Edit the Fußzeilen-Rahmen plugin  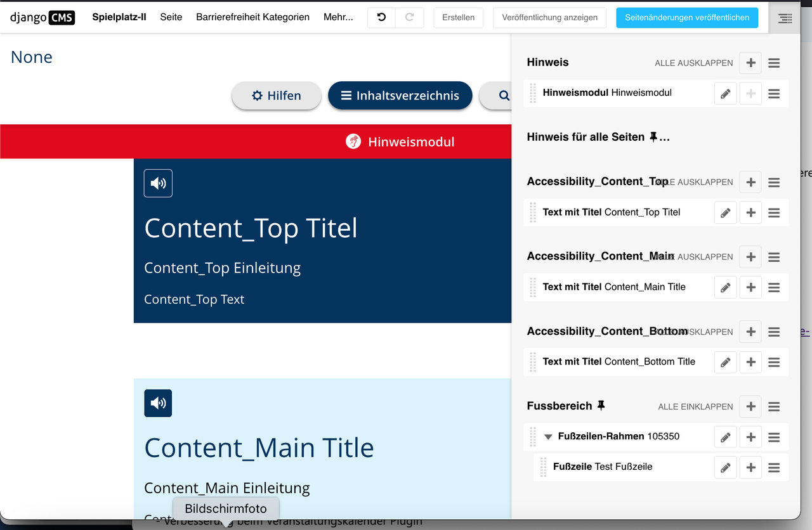[725, 437]
